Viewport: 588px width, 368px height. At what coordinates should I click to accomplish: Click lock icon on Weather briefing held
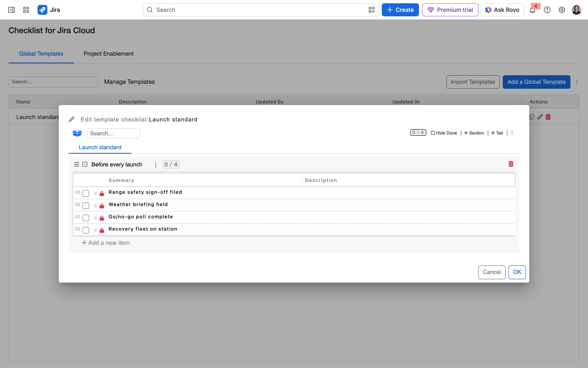102,206
